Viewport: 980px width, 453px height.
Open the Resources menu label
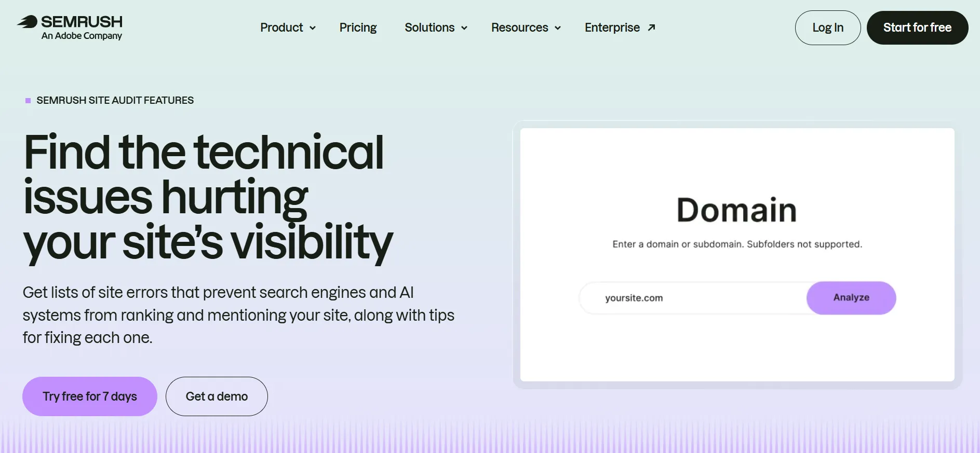tap(519, 28)
